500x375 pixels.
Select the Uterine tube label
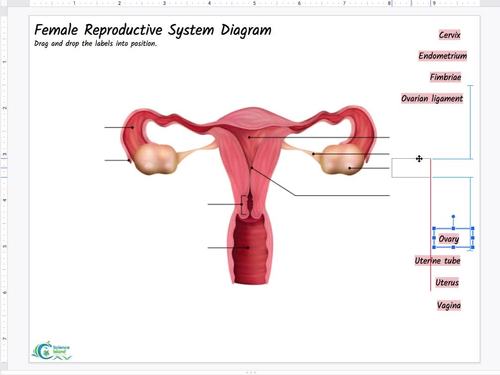437,260
